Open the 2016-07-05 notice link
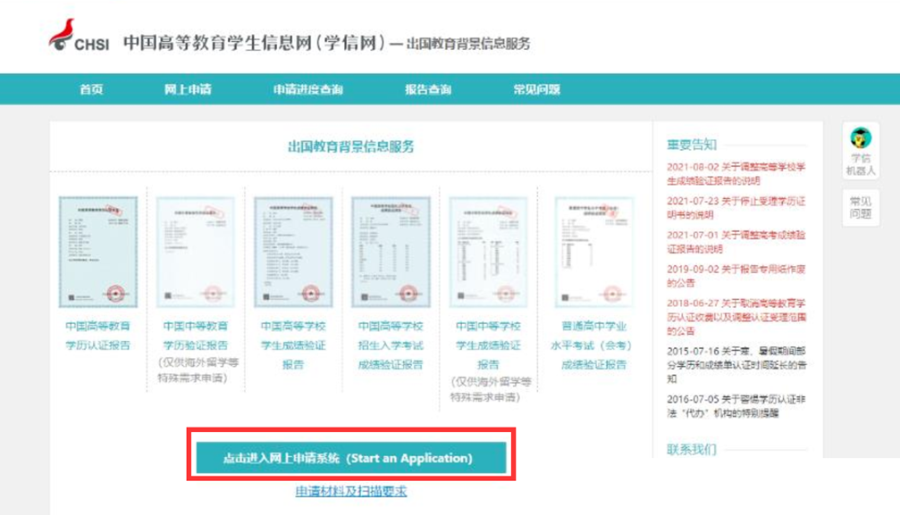 coord(736,406)
